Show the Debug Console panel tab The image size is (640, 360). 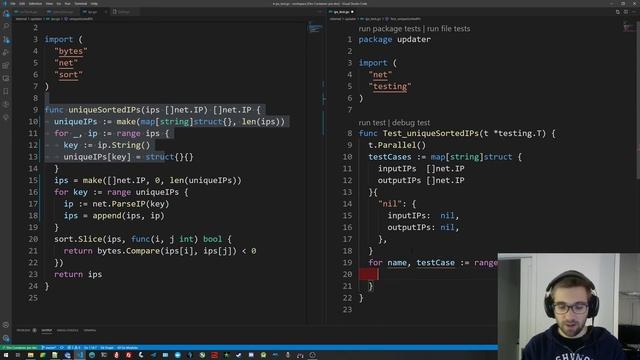[67, 330]
